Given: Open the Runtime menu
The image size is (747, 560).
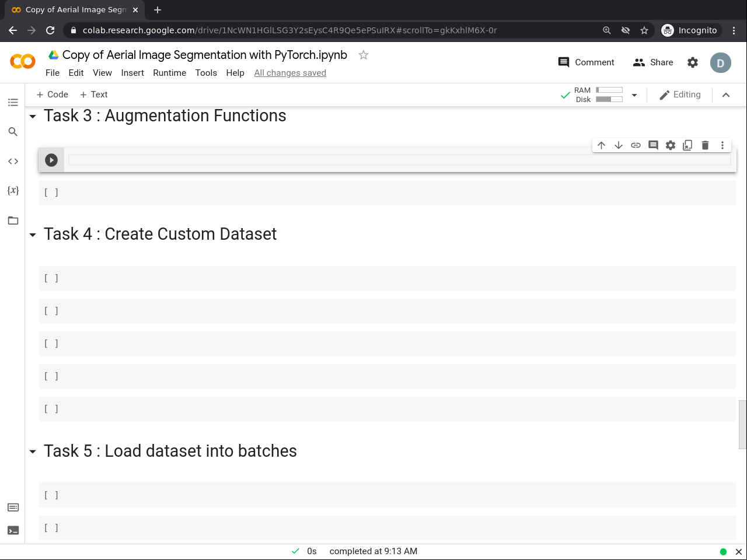Looking at the screenshot, I should point(169,73).
